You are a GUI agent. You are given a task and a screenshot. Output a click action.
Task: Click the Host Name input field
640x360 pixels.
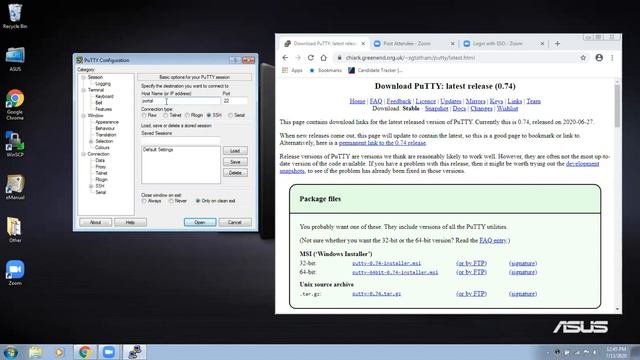pyautogui.click(x=180, y=101)
